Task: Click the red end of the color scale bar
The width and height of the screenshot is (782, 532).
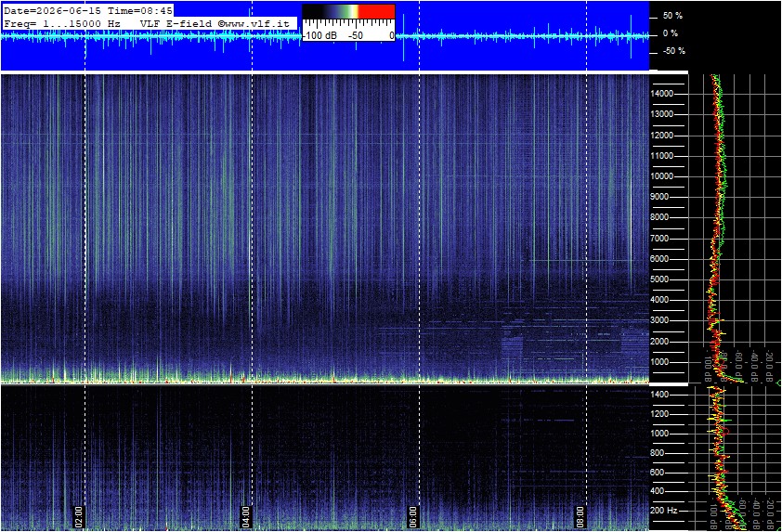Action: pyautogui.click(x=378, y=12)
